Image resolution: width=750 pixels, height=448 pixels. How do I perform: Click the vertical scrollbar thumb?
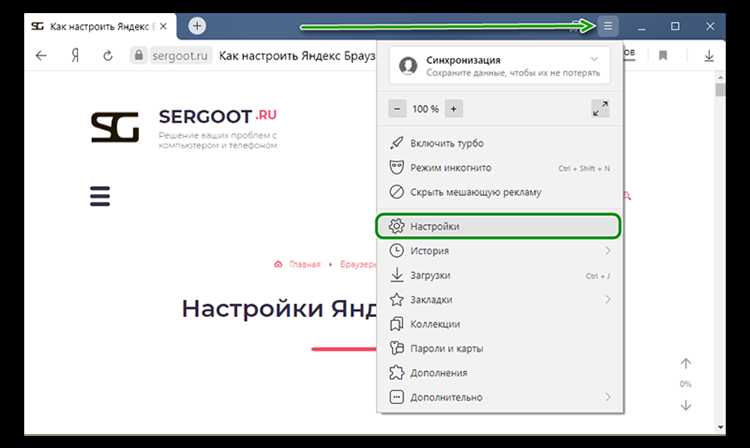[720, 89]
